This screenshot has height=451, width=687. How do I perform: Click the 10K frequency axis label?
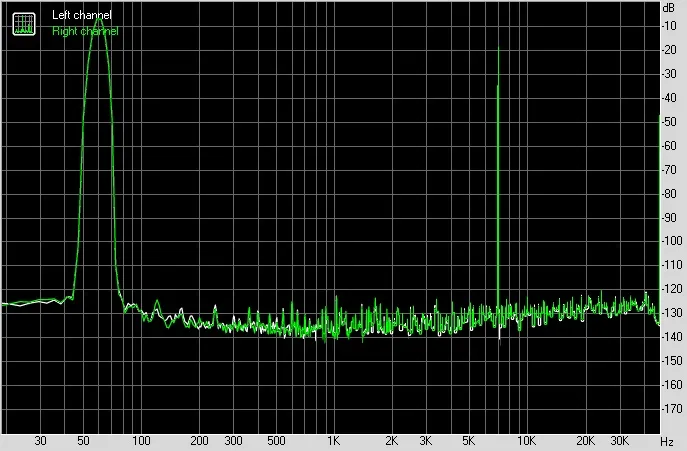(x=526, y=440)
